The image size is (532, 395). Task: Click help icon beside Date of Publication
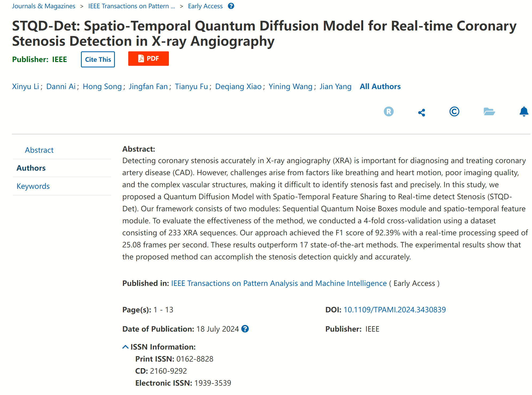[245, 329]
